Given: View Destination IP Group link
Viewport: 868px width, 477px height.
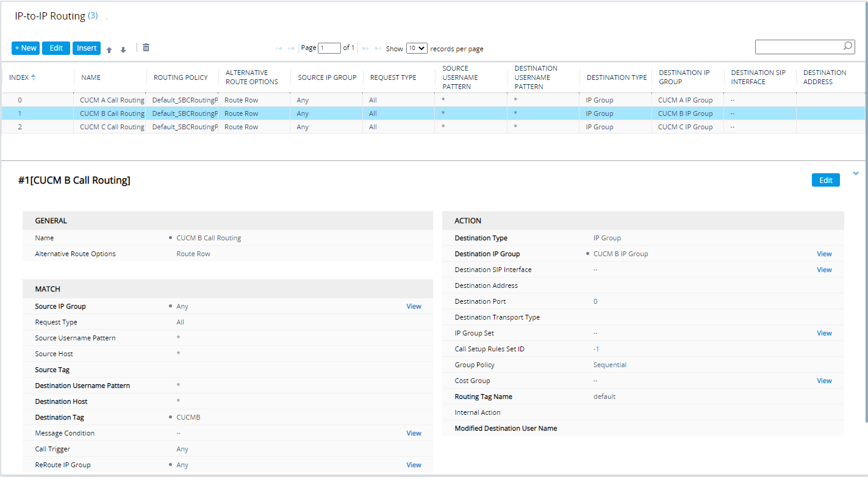Looking at the screenshot, I should tap(824, 254).
